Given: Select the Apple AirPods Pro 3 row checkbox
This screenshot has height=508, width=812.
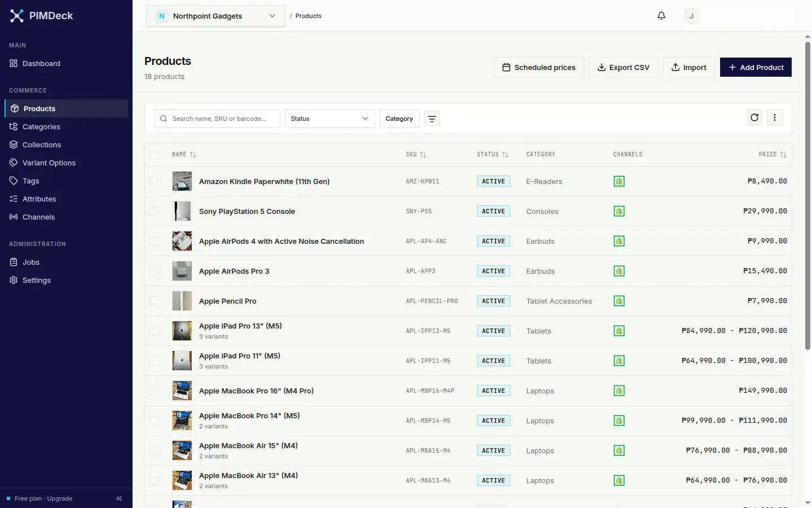Looking at the screenshot, I should point(154,271).
